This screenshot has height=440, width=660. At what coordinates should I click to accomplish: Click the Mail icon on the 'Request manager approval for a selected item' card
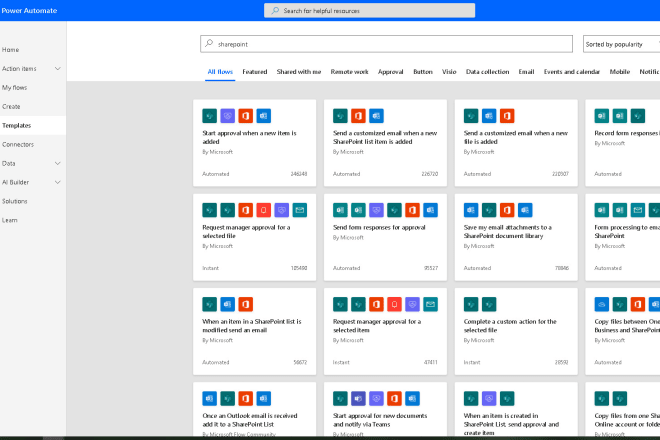pyautogui.click(x=431, y=304)
